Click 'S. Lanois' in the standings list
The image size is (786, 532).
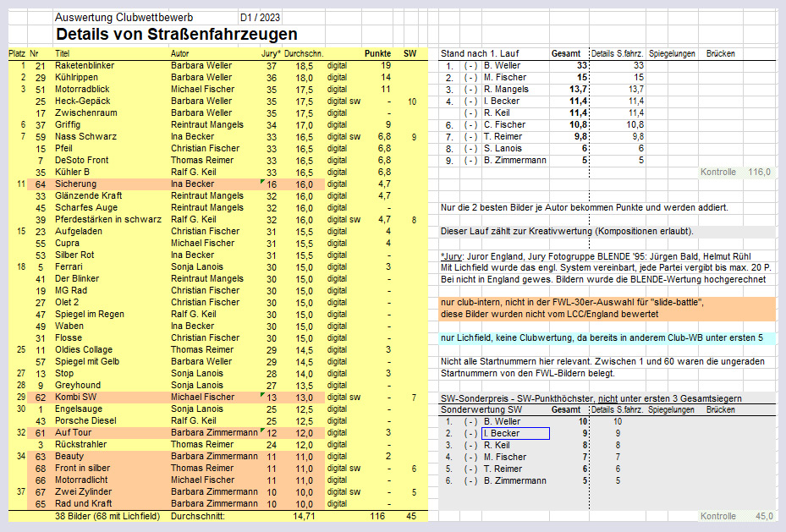click(503, 149)
